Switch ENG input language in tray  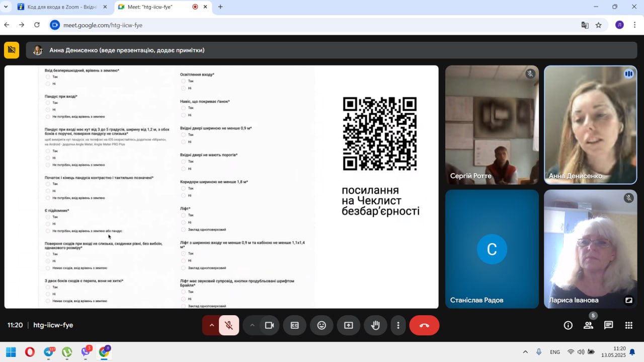(x=555, y=352)
